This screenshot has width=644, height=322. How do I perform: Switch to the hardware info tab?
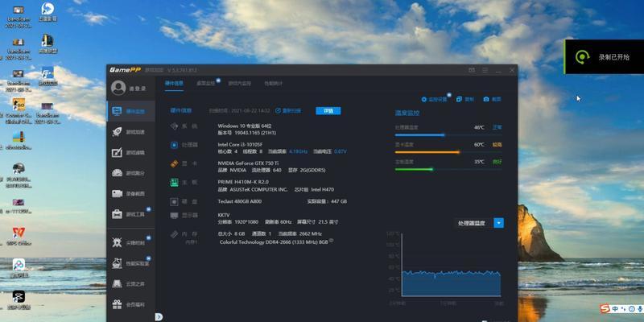point(174,84)
